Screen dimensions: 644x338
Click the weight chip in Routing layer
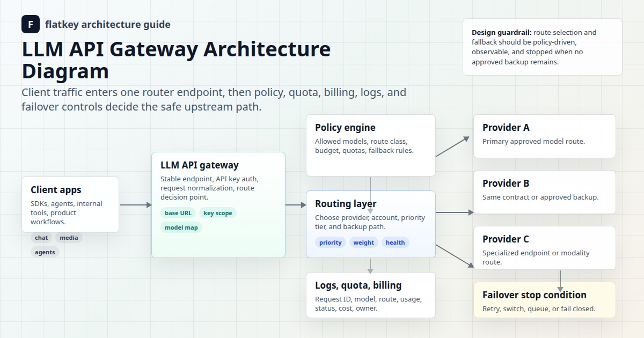[364, 243]
